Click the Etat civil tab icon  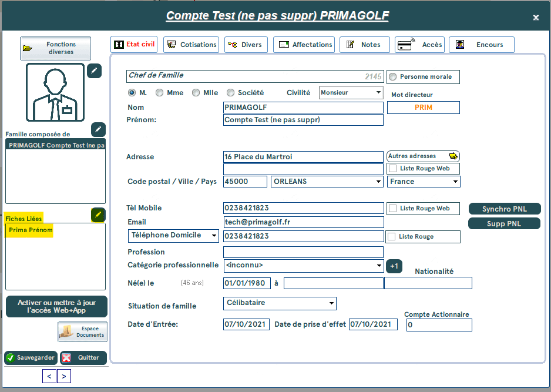(x=119, y=45)
